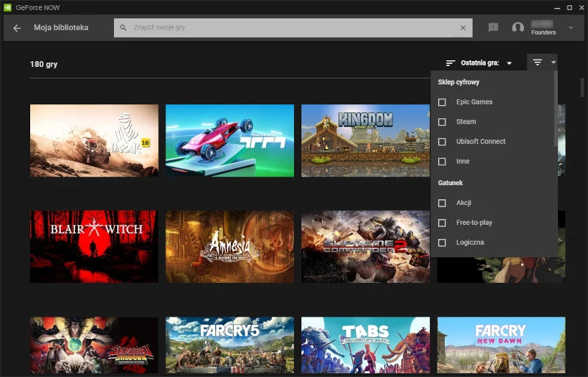This screenshot has height=377, width=588.
Task: Select the Blair Witch game tile
Action: point(94,246)
